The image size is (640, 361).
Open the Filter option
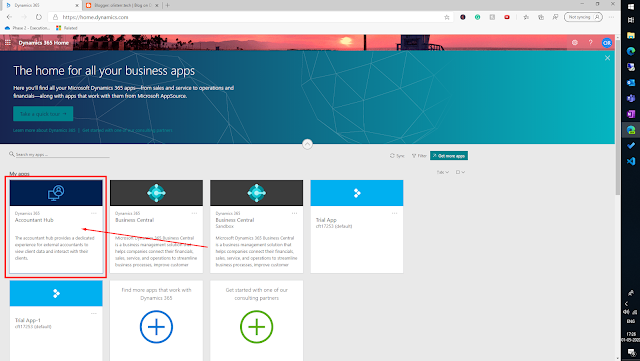coord(419,156)
